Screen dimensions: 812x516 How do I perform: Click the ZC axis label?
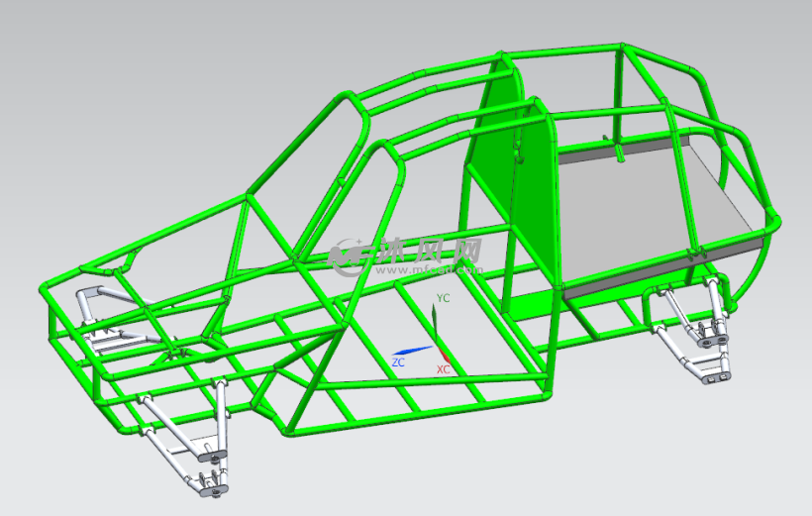coord(397,363)
